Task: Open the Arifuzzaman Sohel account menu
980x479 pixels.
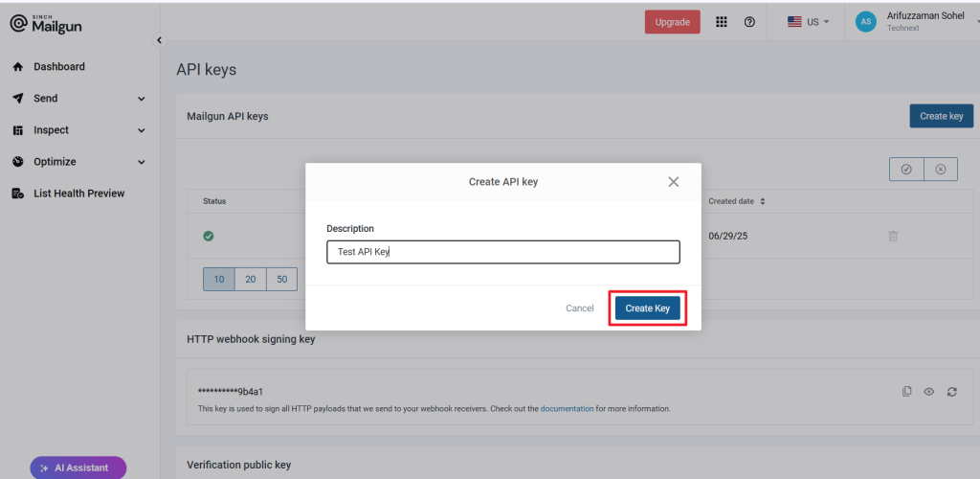Action: pos(925,21)
